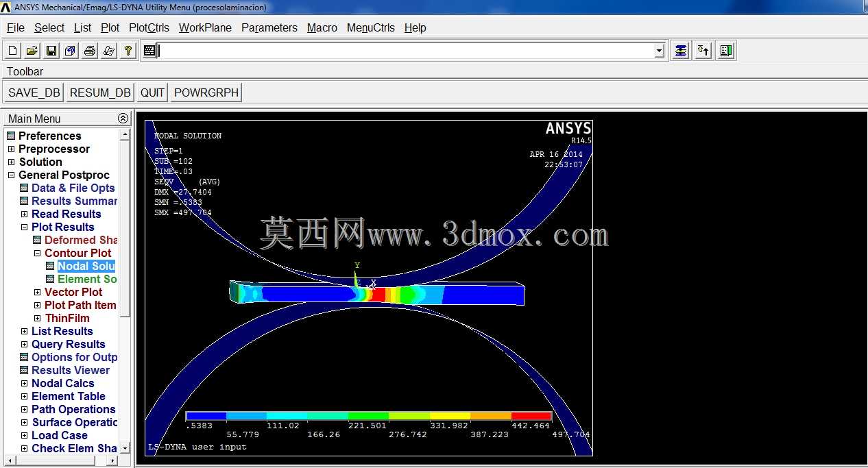868x468 pixels.
Task: Expand the Check Elem Shape node
Action: pyautogui.click(x=24, y=448)
